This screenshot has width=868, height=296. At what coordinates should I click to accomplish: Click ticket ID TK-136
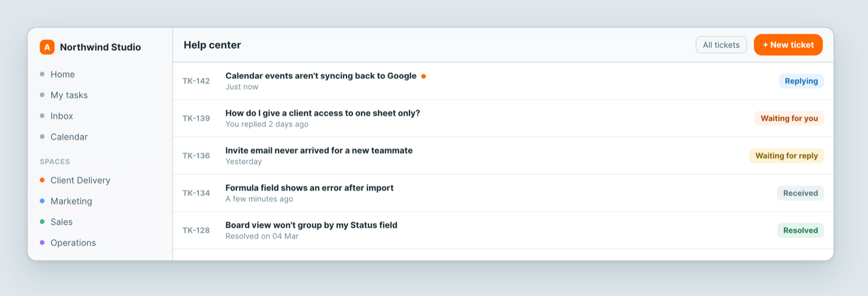pos(196,156)
